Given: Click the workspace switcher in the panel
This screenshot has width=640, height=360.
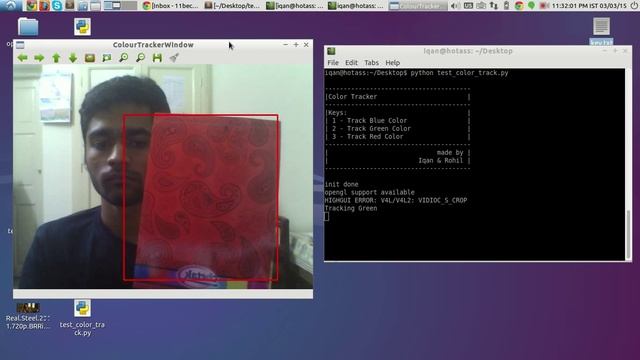Looking at the screenshot, I should coord(120,6).
